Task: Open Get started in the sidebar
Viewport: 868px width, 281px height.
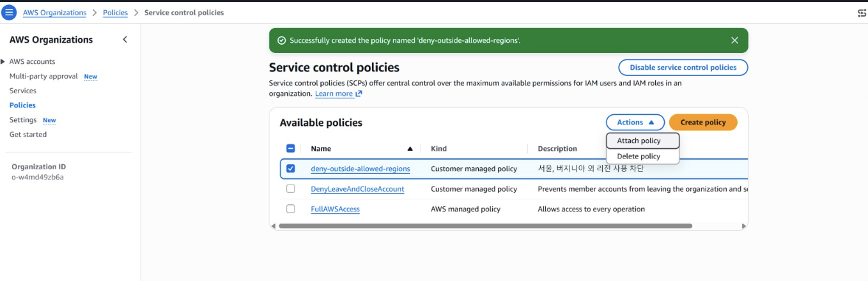Action: (28, 134)
